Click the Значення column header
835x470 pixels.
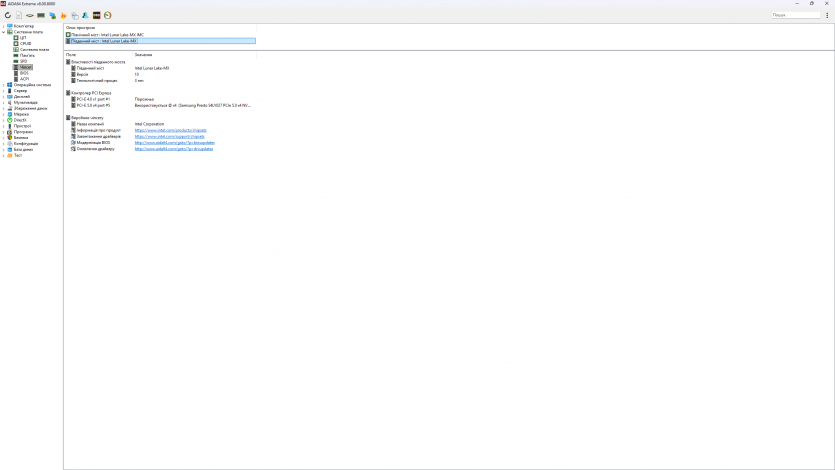(x=144, y=54)
